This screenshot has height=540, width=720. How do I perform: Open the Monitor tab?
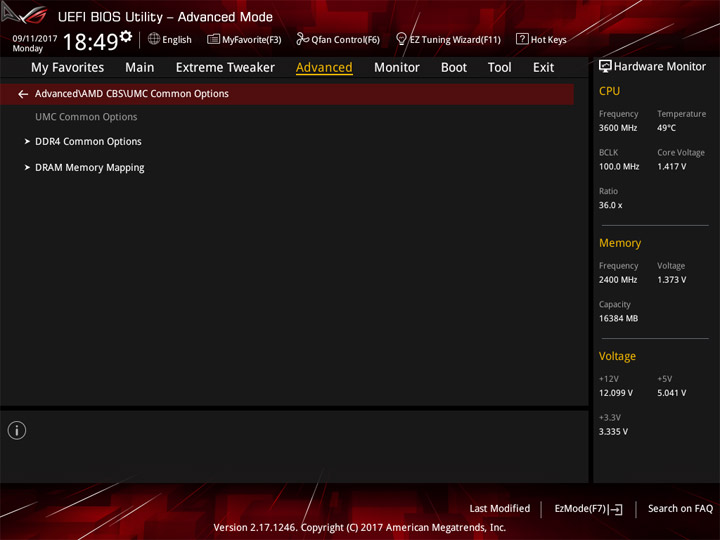[x=397, y=68]
